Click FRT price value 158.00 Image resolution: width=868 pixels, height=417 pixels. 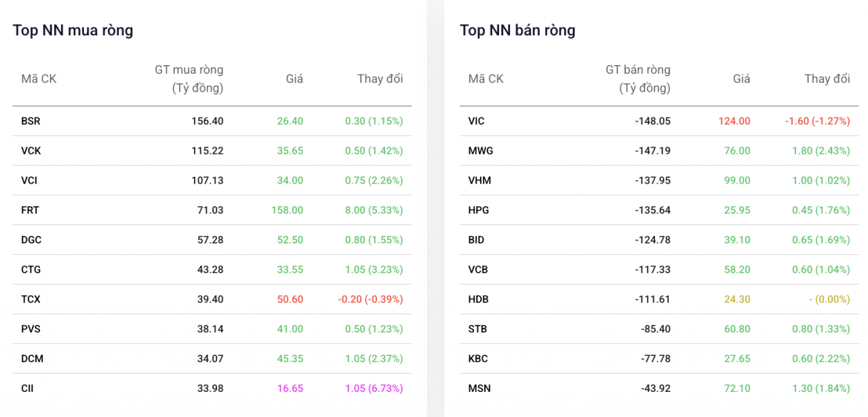tap(287, 210)
